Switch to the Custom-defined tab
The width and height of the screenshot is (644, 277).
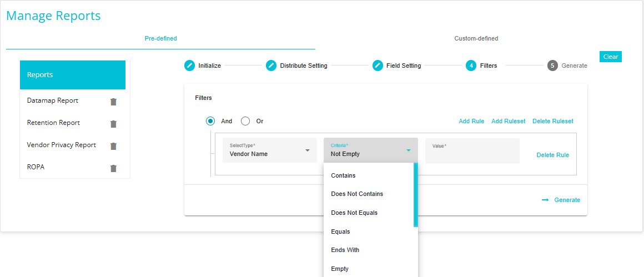click(476, 38)
